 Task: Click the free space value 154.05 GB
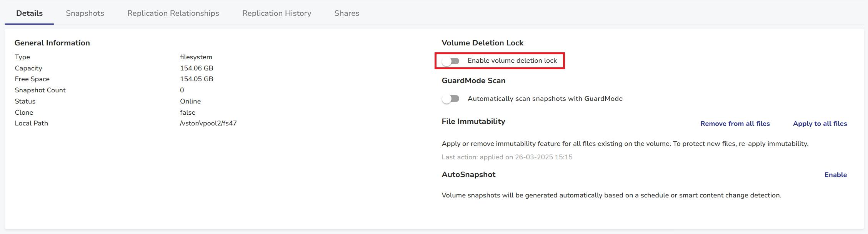[x=197, y=79]
